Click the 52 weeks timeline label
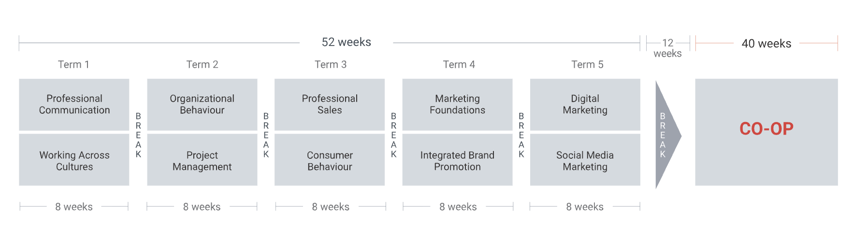 [347, 42]
